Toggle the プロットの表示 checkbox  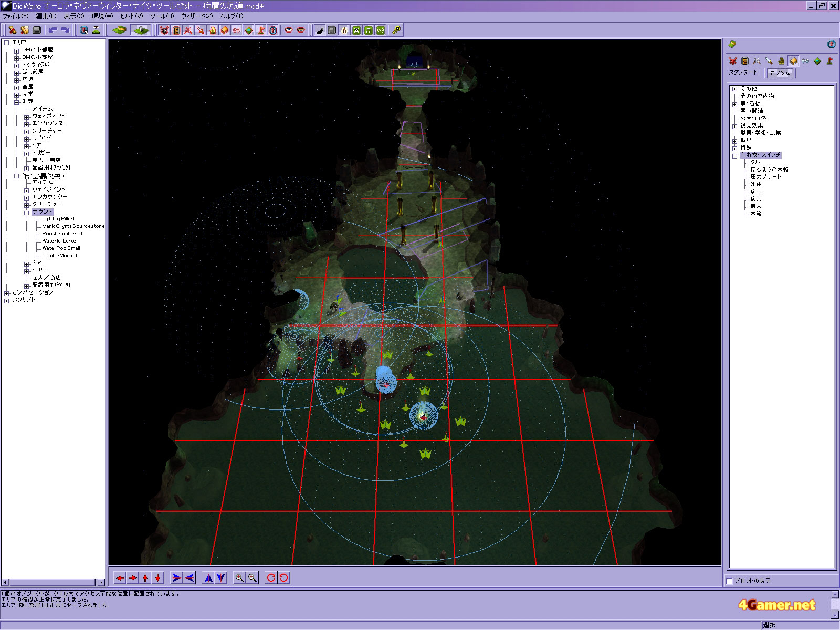tap(729, 581)
